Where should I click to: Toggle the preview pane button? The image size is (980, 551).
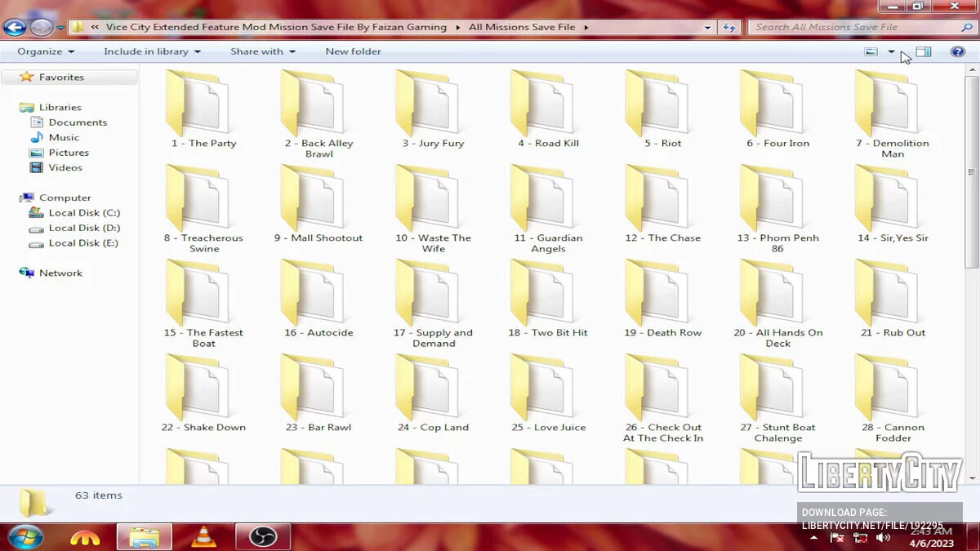coord(924,51)
